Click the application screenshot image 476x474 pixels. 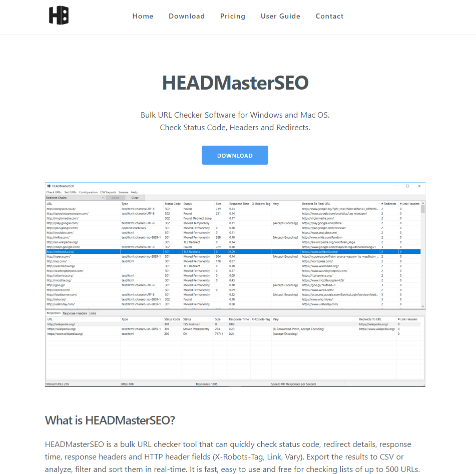235,284
